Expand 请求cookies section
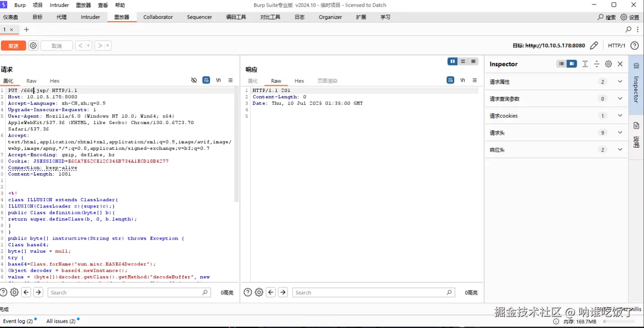This screenshot has width=644, height=328. pos(557,115)
